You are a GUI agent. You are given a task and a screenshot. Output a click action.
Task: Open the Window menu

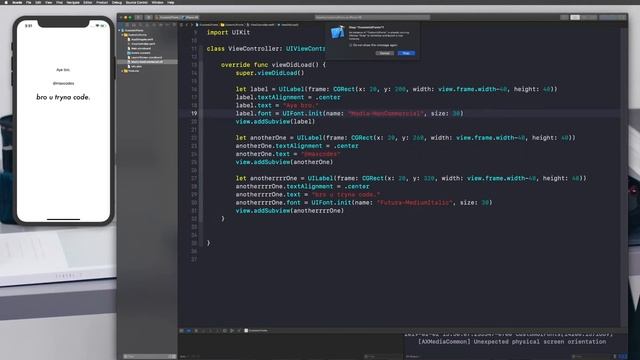(x=157, y=2)
